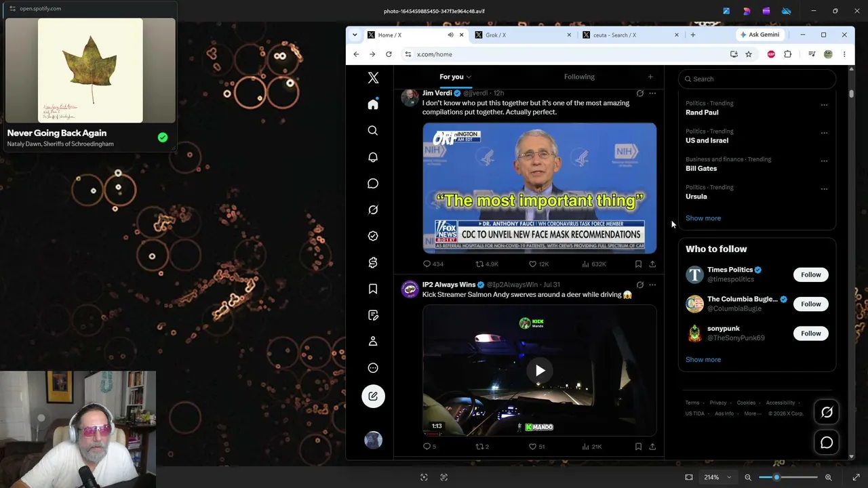Zoom in on the photo viewer

[x=828, y=477]
